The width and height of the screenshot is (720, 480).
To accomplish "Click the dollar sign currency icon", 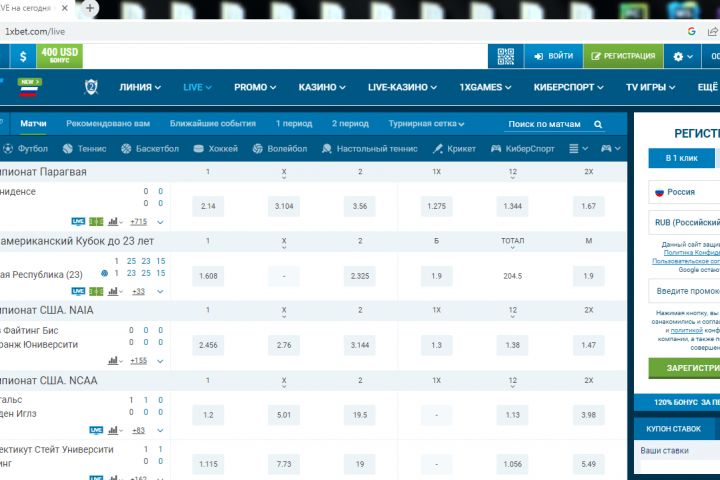I will (x=23, y=56).
